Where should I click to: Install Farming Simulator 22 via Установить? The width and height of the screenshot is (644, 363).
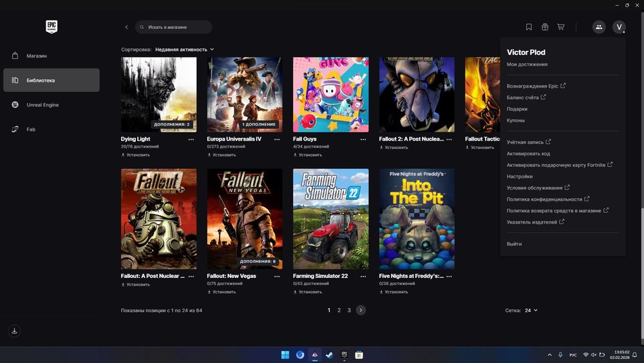pyautogui.click(x=308, y=292)
